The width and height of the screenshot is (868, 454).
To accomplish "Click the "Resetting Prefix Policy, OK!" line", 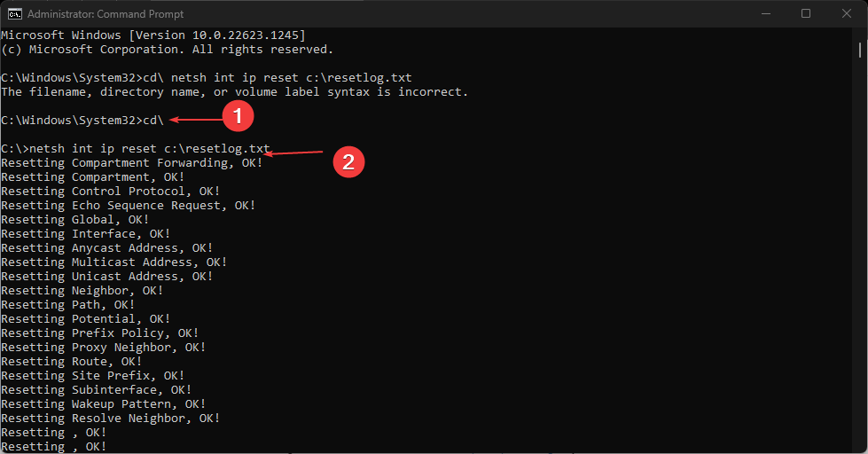I will [99, 333].
